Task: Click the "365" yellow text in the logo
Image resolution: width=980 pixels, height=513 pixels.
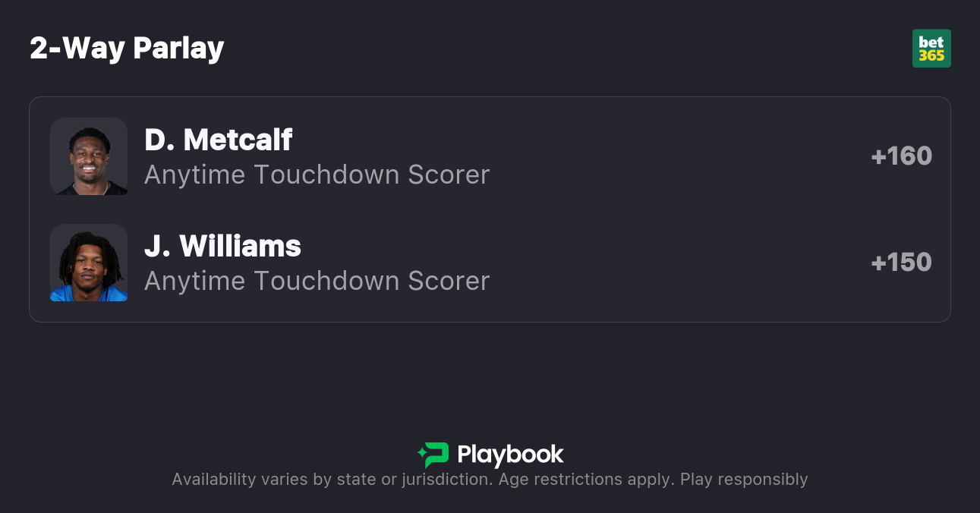Action: tap(931, 55)
